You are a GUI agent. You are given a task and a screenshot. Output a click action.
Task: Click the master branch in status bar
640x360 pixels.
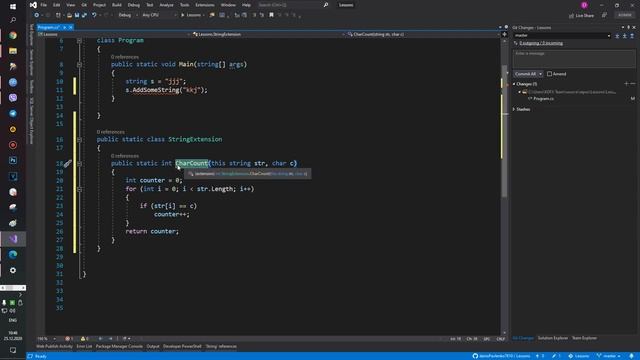609,356
